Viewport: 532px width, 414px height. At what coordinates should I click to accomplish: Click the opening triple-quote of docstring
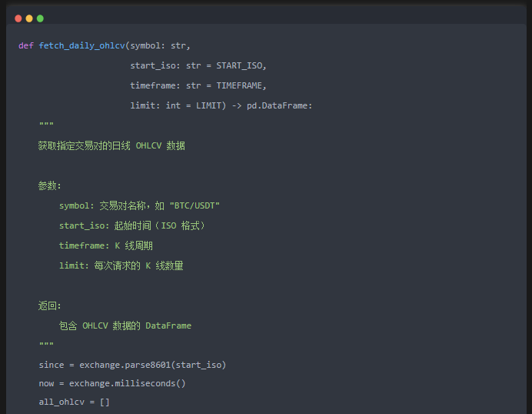click(x=46, y=124)
